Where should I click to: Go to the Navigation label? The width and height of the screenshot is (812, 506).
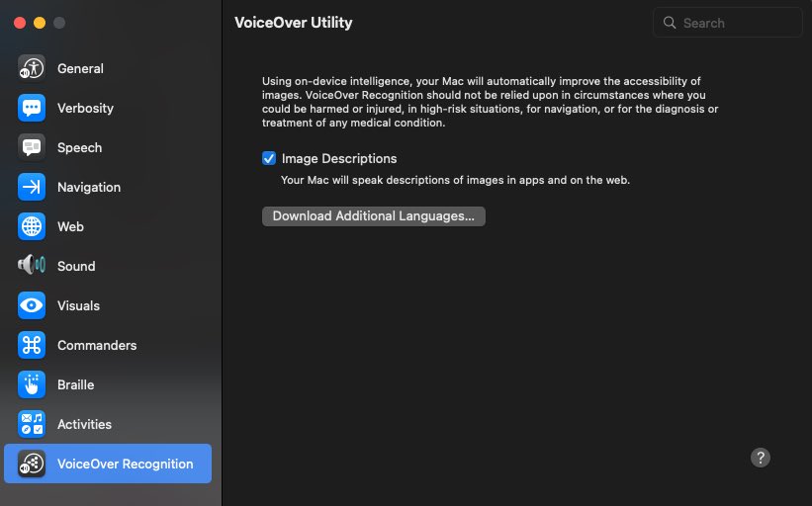tap(89, 187)
